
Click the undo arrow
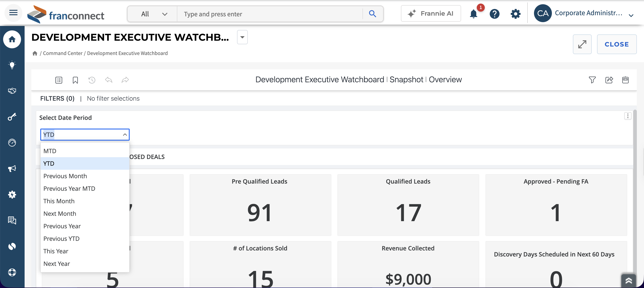coord(108,80)
